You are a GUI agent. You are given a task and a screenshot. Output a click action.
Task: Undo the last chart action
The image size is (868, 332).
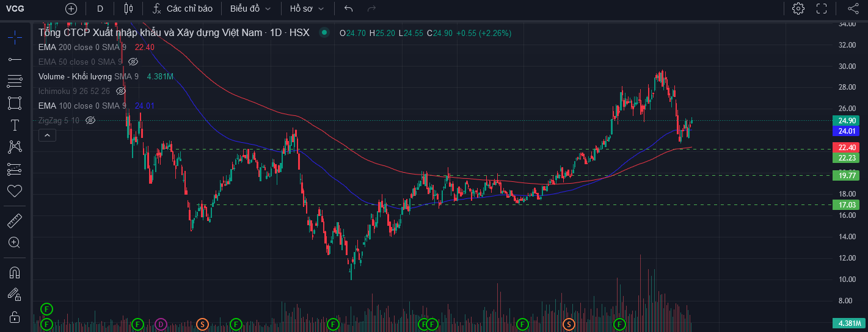349,9
